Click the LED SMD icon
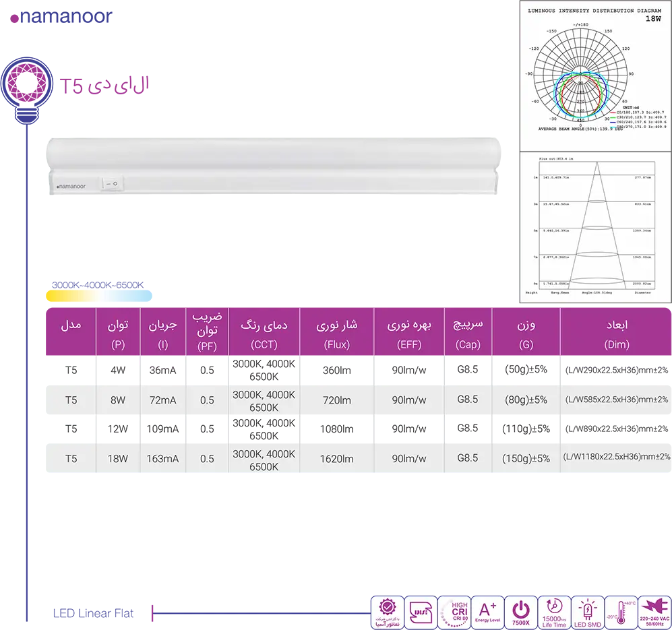This screenshot has height=630, width=672. 587,612
